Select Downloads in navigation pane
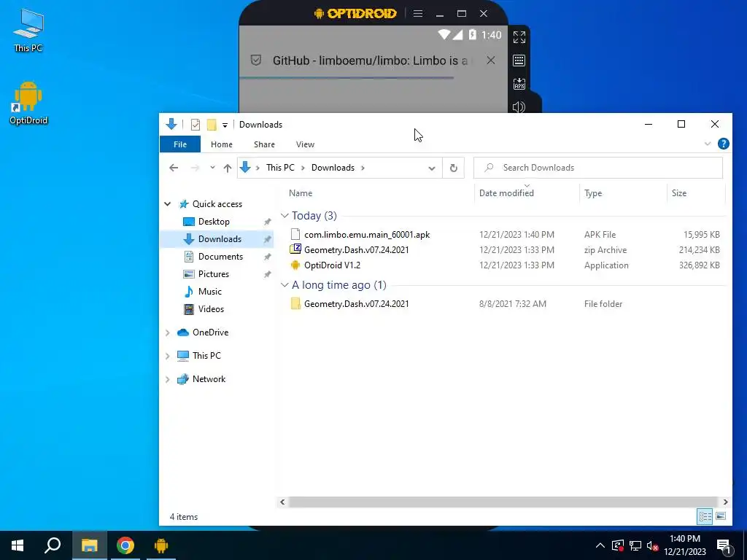 coord(220,239)
